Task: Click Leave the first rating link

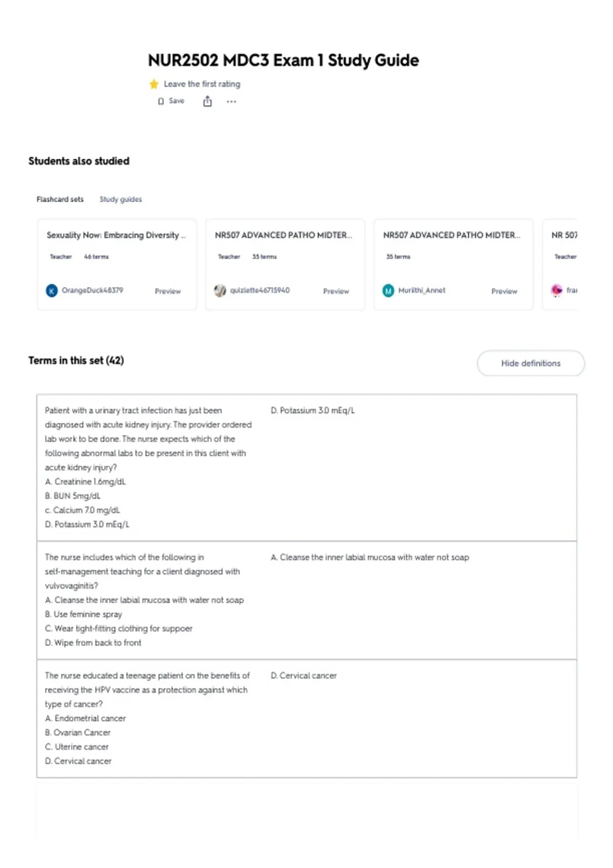Action: 202,84
